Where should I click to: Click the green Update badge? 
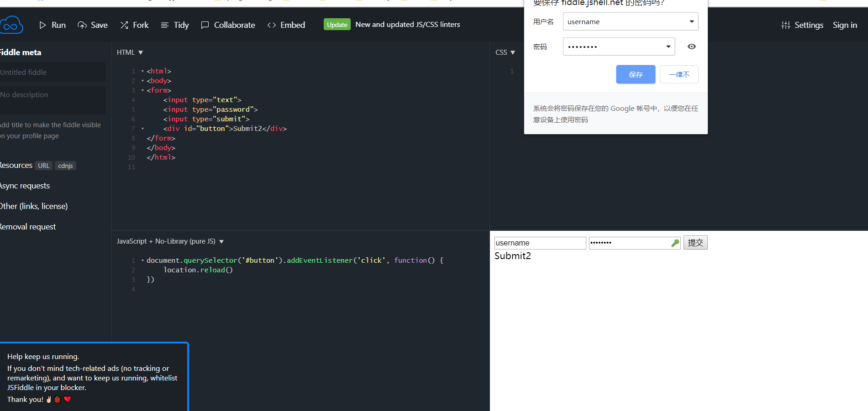click(337, 24)
